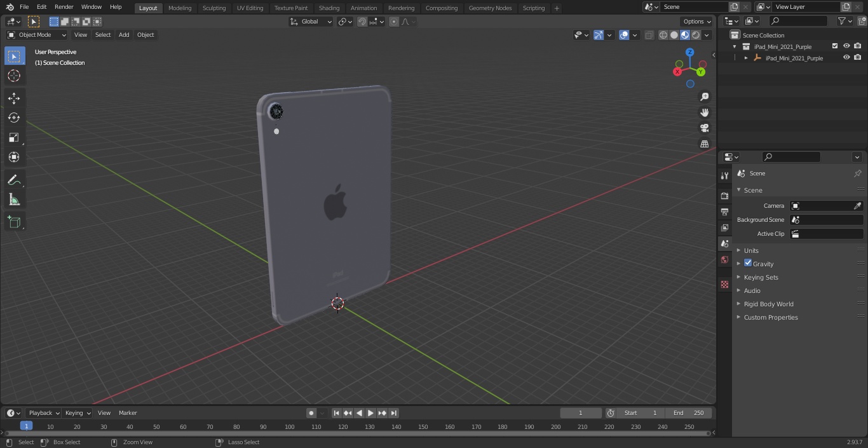Click the Blender logo menu icon
This screenshot has height=448, width=868.
[x=10, y=7]
